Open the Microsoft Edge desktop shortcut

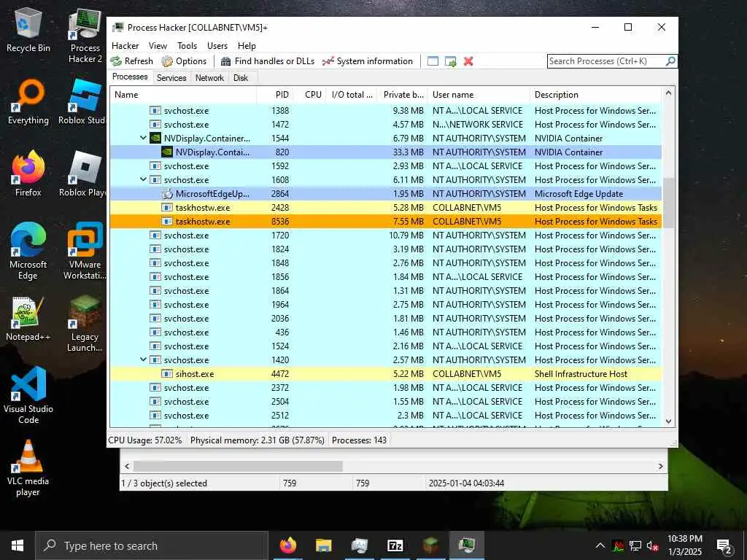(28, 252)
